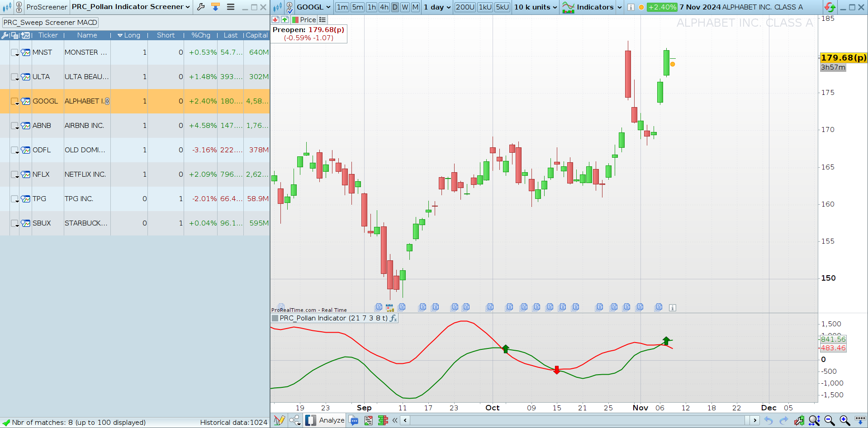Set chart history to 200U
868x428 pixels.
[465, 7]
